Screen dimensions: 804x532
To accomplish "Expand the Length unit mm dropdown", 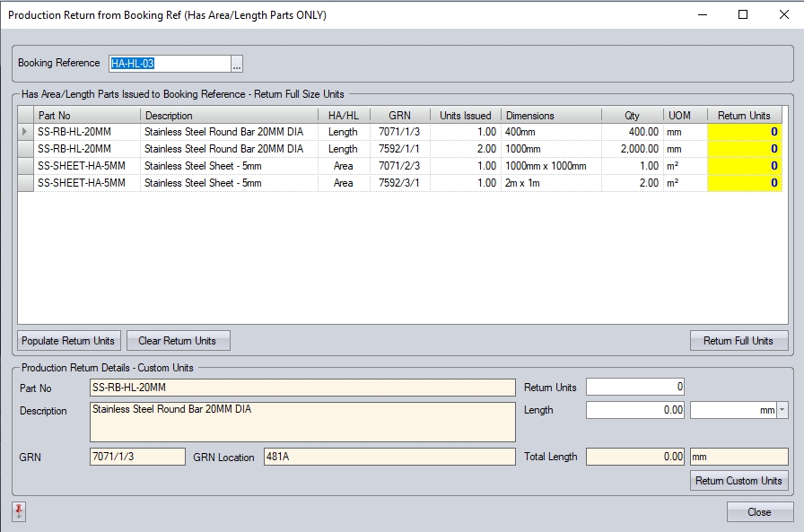I will coord(782,410).
